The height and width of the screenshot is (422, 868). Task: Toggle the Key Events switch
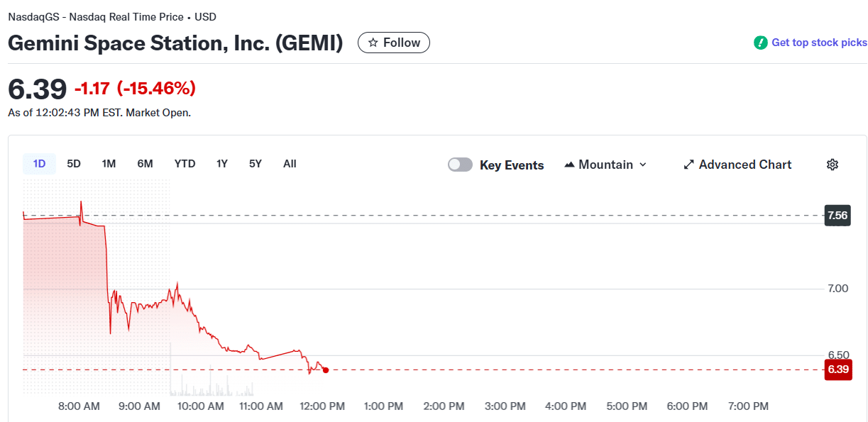tap(460, 165)
